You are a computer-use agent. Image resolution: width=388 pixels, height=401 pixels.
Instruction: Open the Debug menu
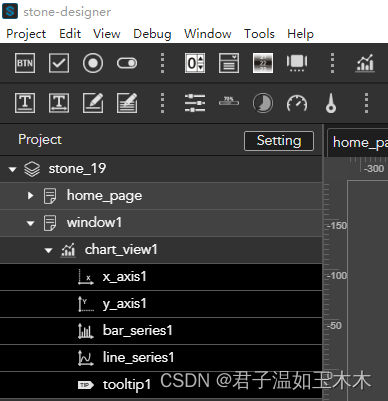pos(152,34)
